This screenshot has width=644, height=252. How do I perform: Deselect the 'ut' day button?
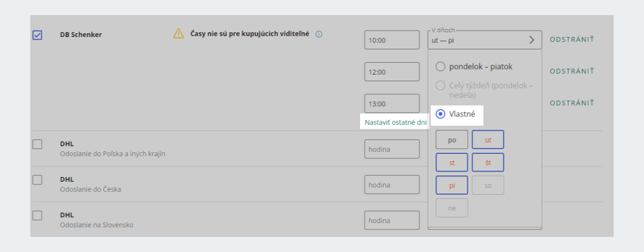point(488,140)
